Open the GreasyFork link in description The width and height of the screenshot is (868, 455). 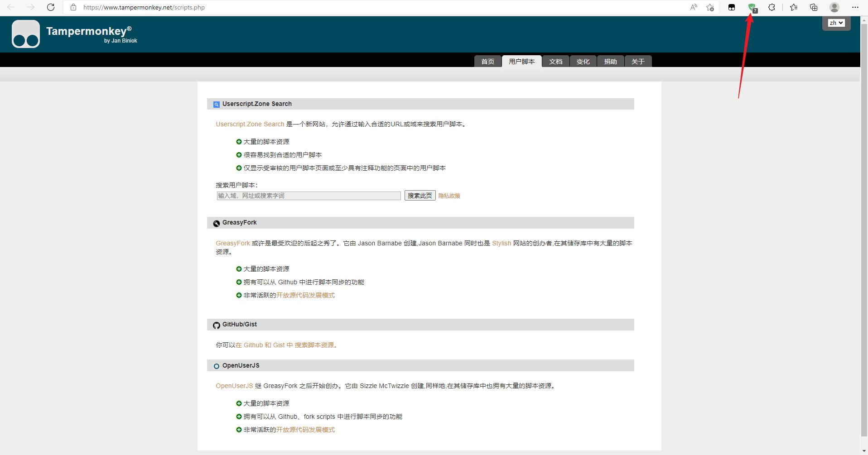coord(233,243)
